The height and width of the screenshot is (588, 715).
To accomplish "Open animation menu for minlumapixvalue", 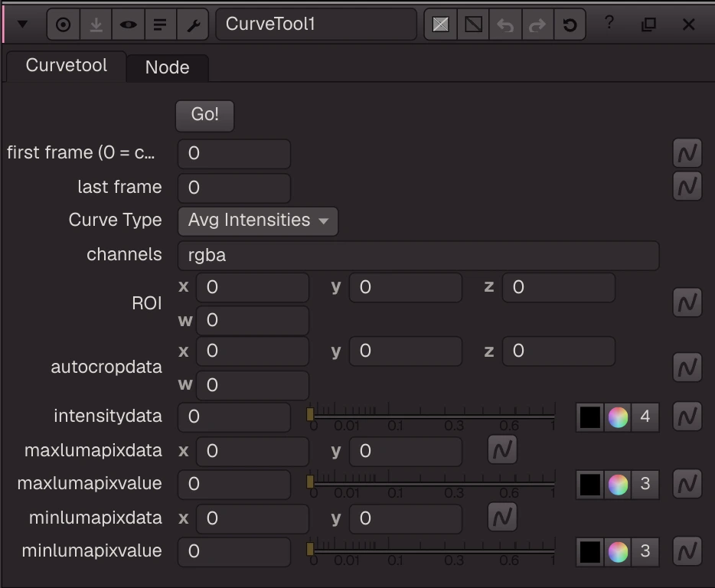I will click(687, 551).
